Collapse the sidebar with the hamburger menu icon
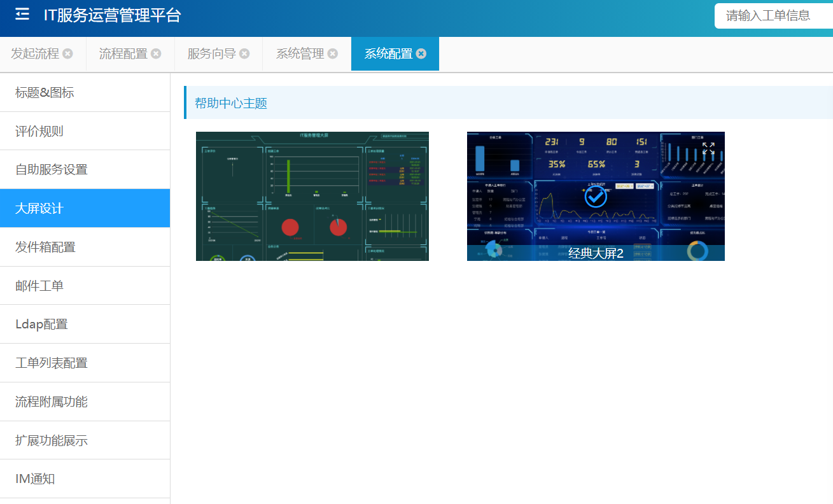The height and width of the screenshot is (504, 833). pyautogui.click(x=22, y=15)
